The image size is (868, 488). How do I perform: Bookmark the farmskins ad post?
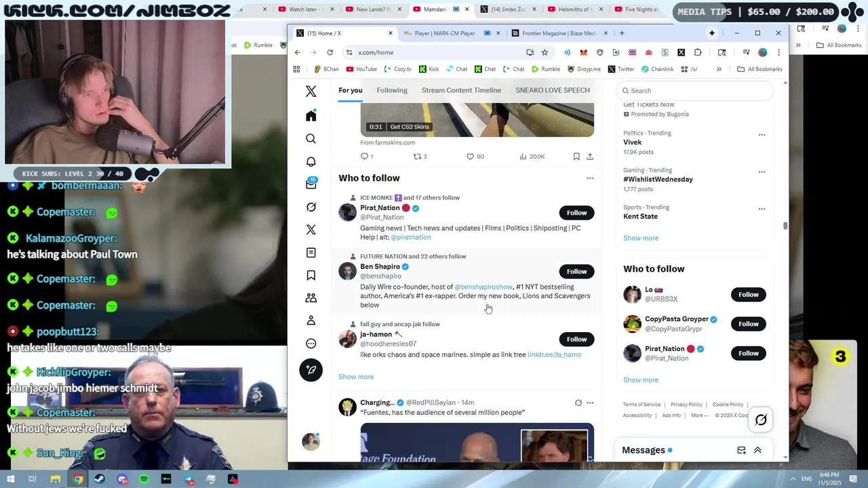pos(576,157)
